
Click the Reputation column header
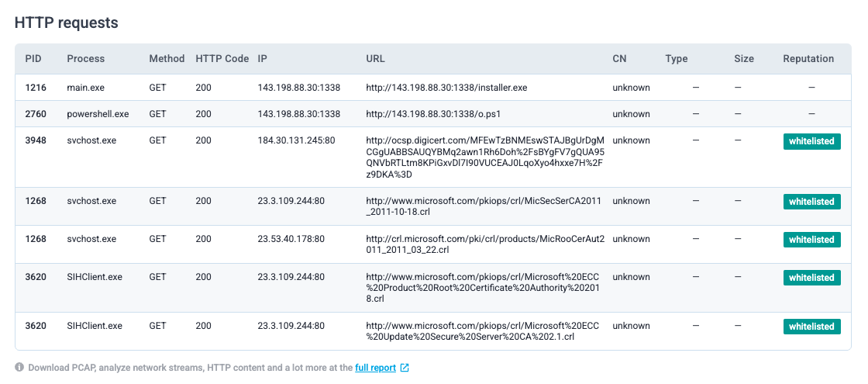808,59
